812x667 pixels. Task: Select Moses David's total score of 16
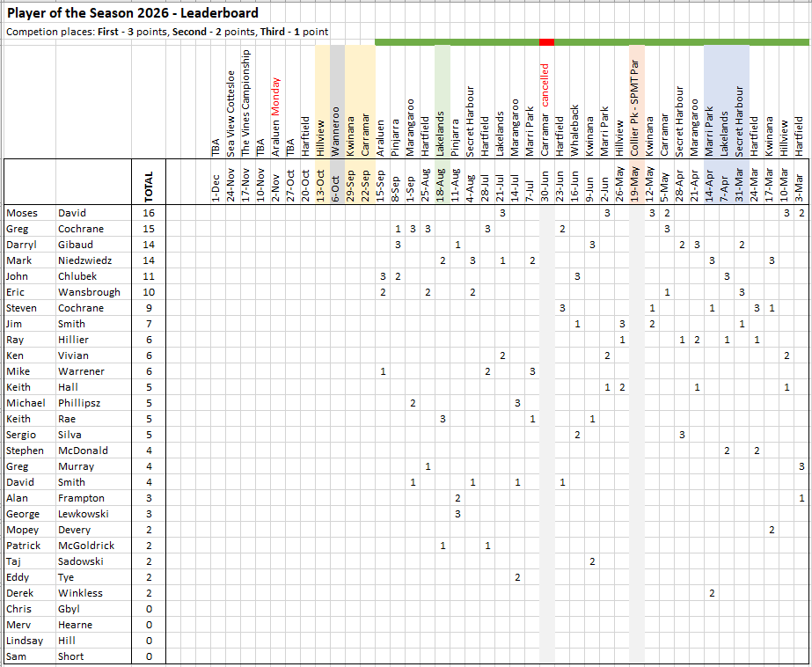click(150, 213)
